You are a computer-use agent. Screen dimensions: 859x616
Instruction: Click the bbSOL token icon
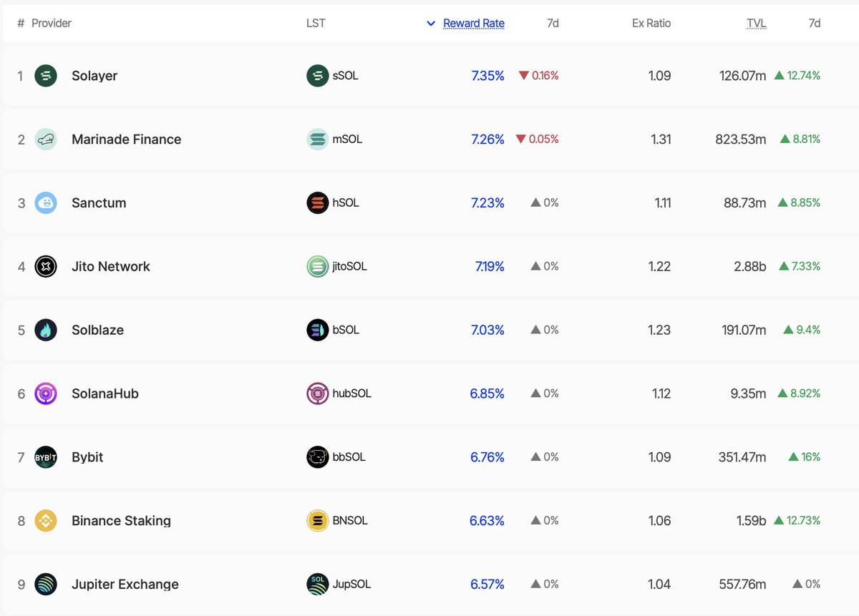click(318, 457)
